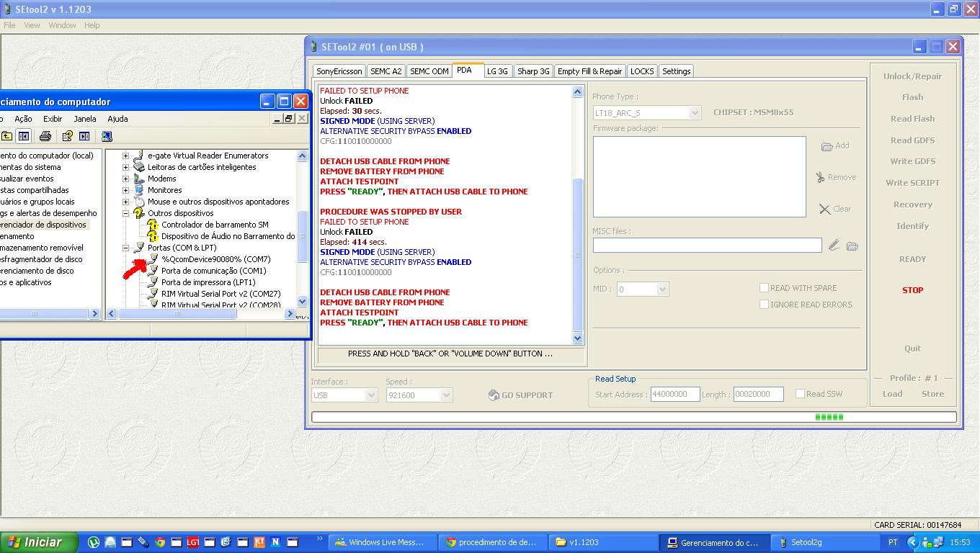Enable READ WITH SPARE checkbox

[x=764, y=288]
